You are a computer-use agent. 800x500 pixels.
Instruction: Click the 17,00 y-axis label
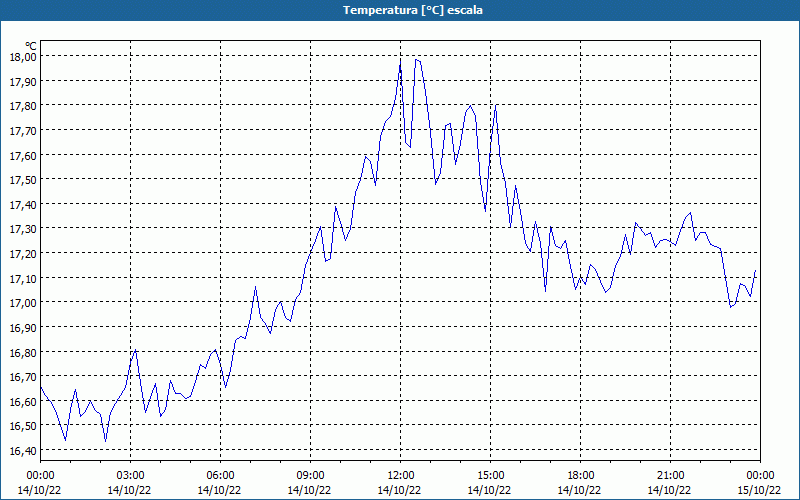coord(23,303)
